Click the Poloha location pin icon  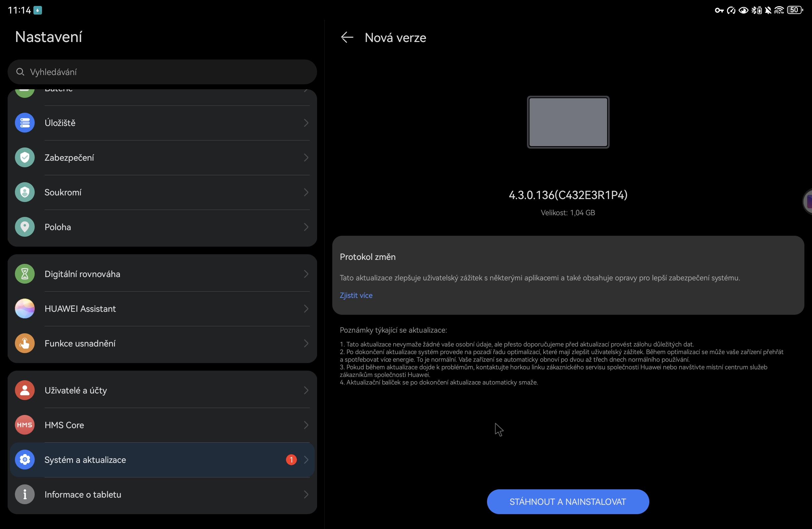tap(24, 227)
